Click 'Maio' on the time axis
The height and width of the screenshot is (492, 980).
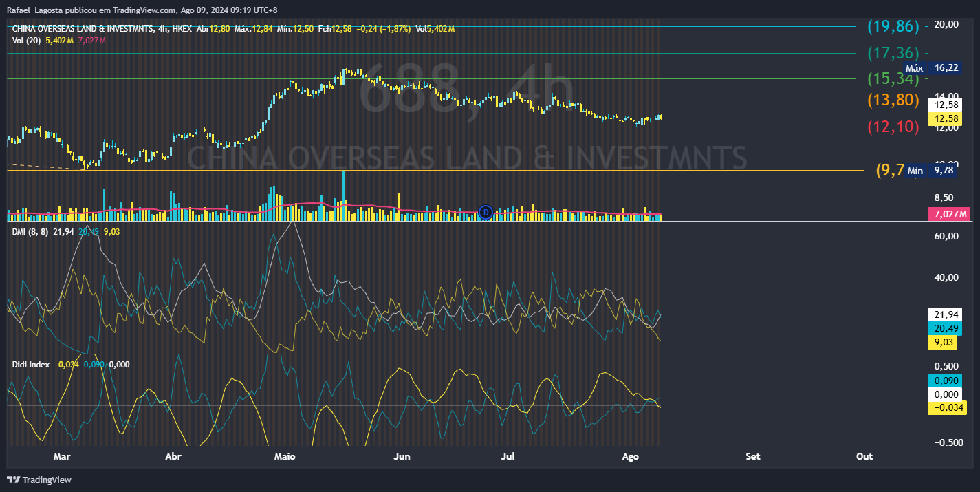[285, 456]
